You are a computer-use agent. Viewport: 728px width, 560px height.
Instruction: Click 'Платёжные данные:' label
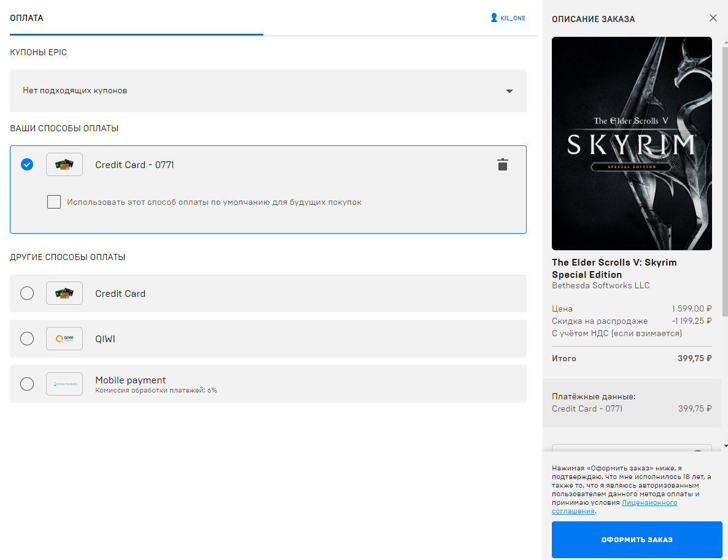coord(594,397)
